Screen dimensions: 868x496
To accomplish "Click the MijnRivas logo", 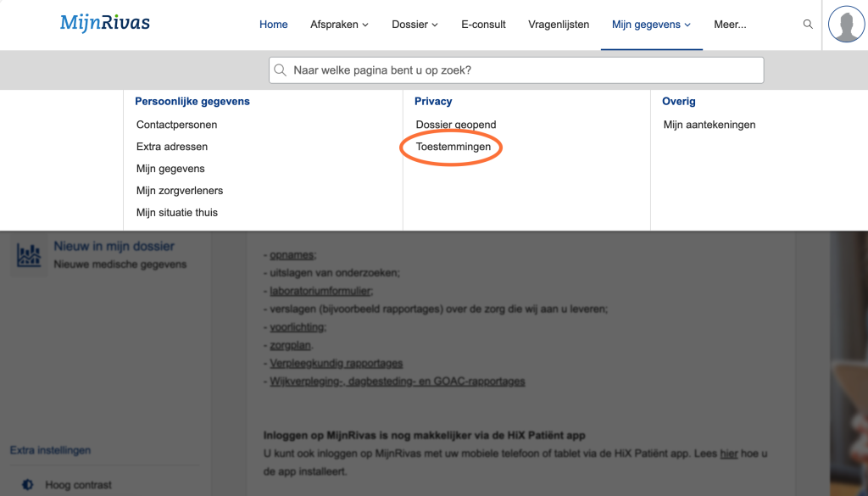I will 104,23.
